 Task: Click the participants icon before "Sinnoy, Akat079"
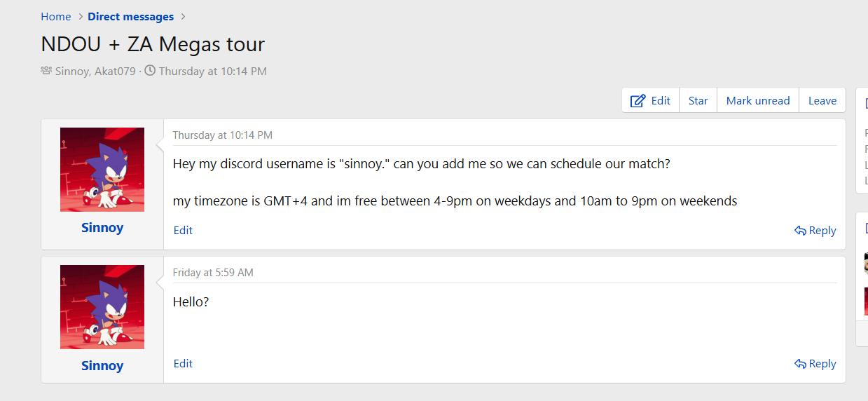[46, 71]
